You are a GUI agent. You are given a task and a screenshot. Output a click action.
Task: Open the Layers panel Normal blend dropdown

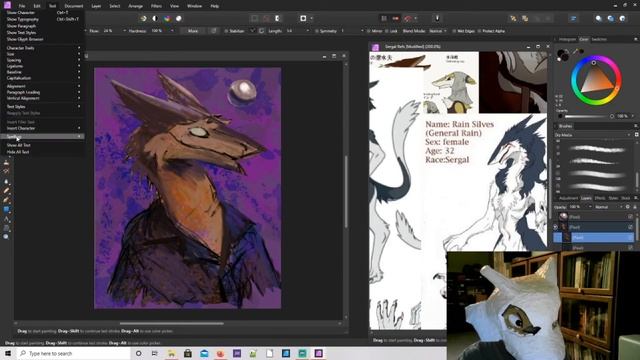pos(608,207)
